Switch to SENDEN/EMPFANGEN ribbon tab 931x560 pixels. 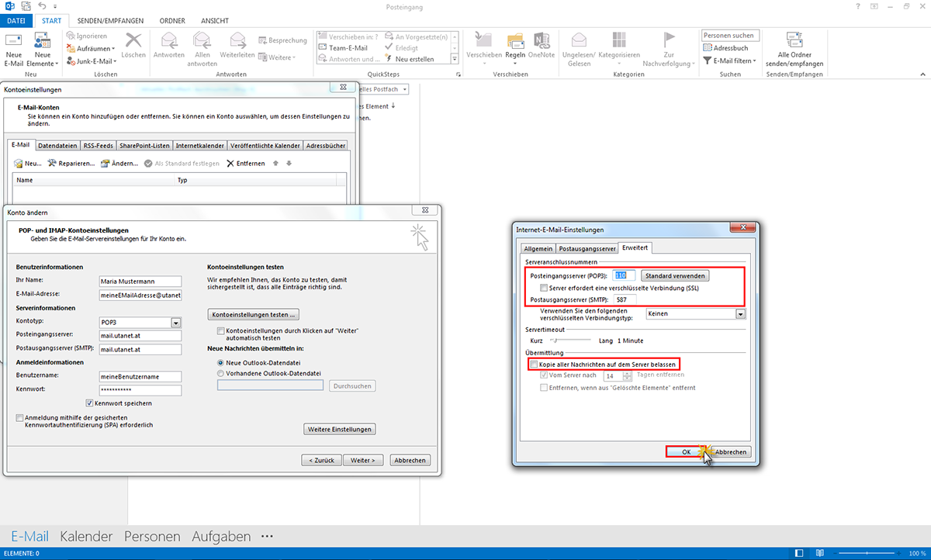pyautogui.click(x=110, y=21)
